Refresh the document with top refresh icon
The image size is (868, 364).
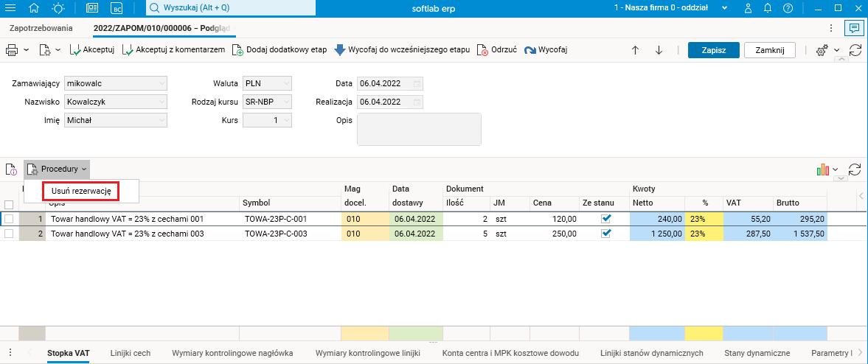click(x=855, y=50)
